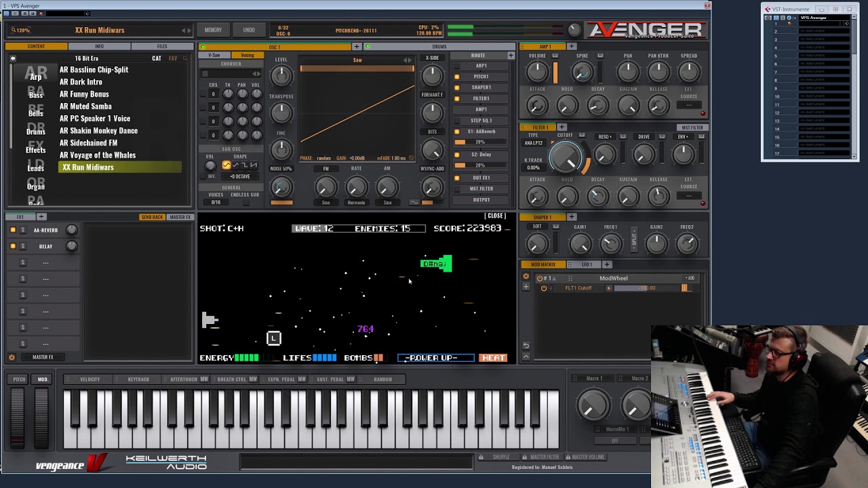
Task: Click the modulation wheel slider
Action: click(x=41, y=418)
